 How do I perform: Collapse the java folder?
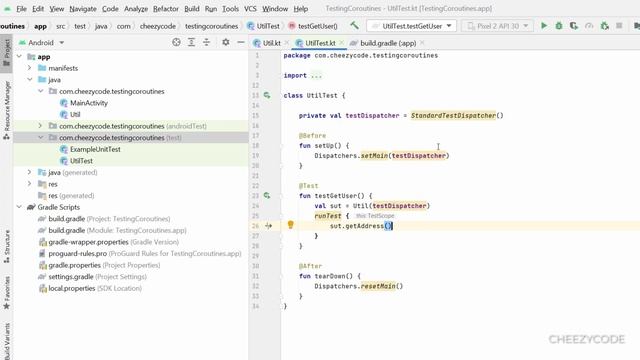pyautogui.click(x=29, y=79)
